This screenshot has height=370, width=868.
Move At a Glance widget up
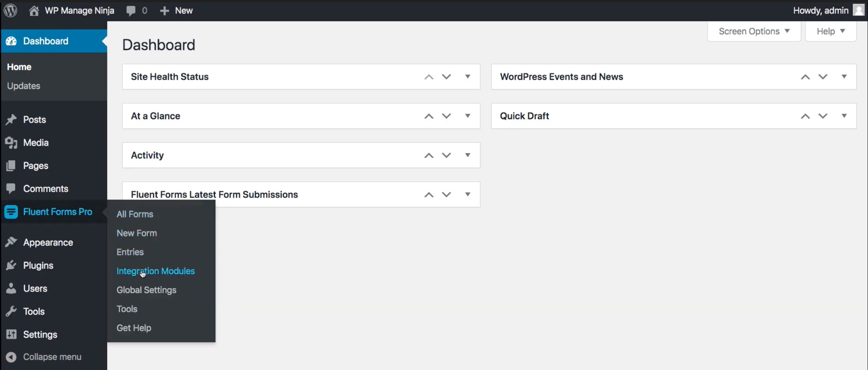click(429, 116)
